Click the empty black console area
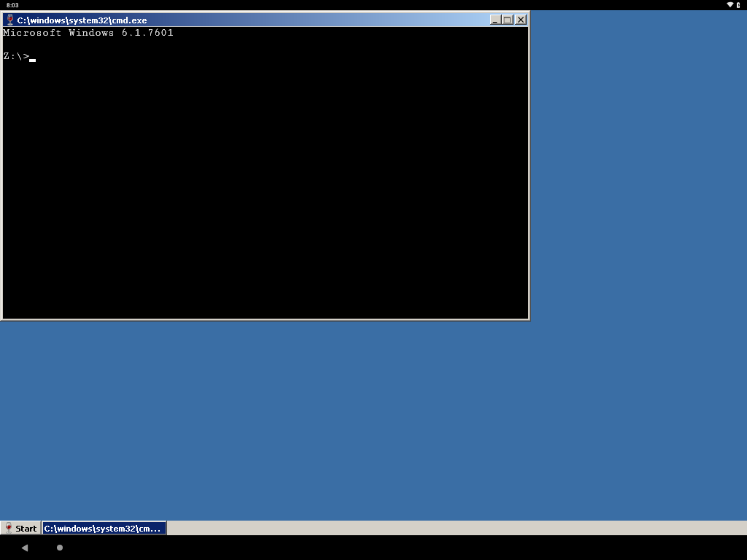This screenshot has height=560, width=747. tap(266, 190)
